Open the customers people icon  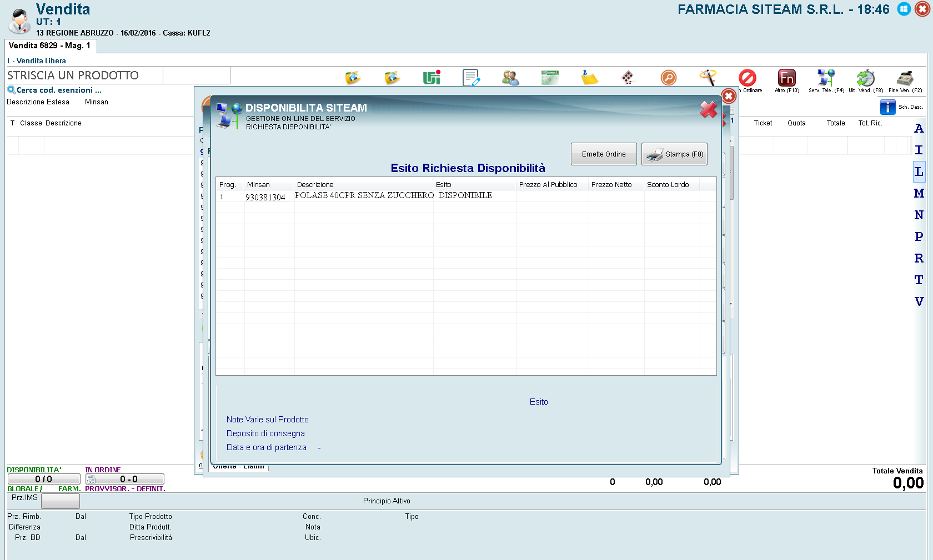pos(510,78)
